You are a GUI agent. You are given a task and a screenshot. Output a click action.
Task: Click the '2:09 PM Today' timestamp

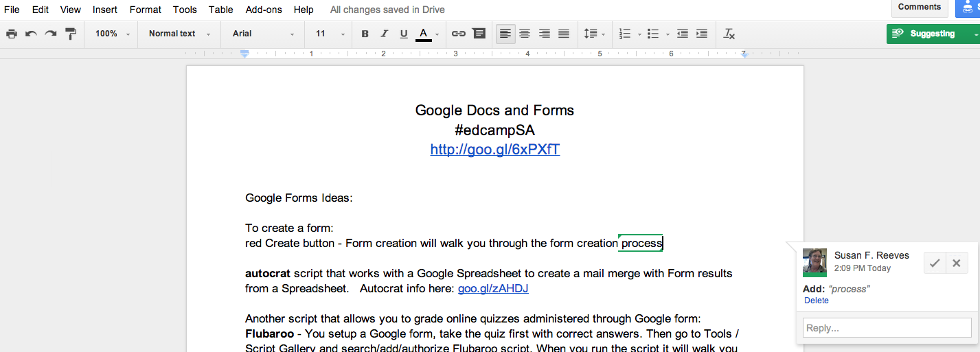(863, 268)
